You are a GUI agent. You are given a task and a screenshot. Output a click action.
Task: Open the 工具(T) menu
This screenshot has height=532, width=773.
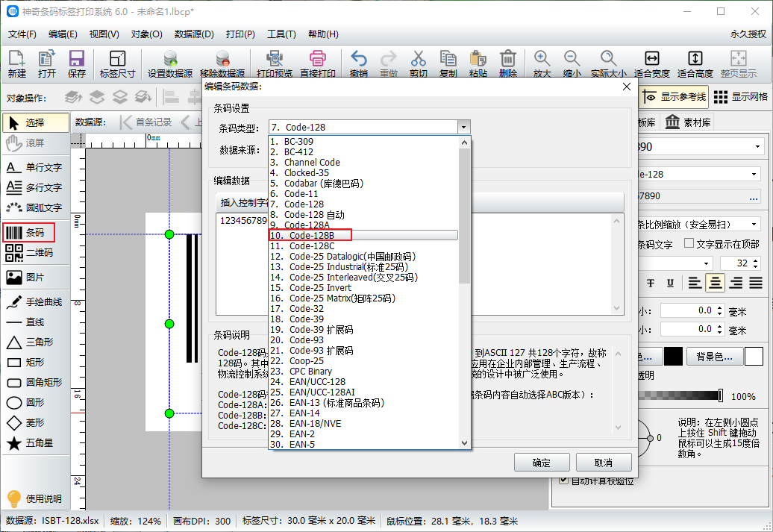click(x=281, y=34)
